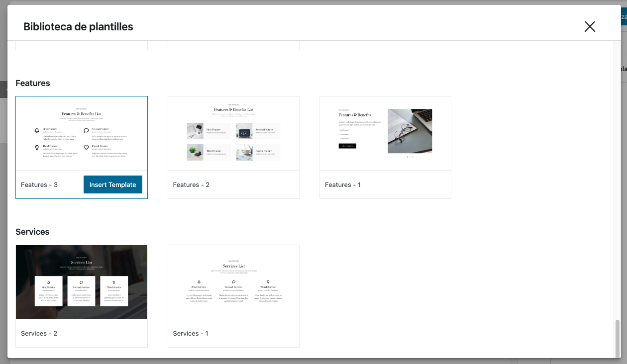Click the heart icon in Features - 3 preview
The width and height of the screenshot is (627, 364).
(86, 148)
